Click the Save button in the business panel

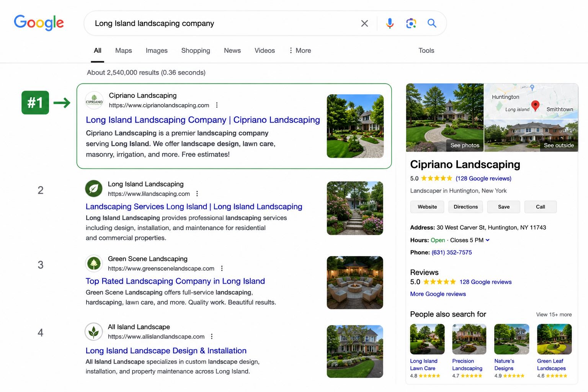click(504, 207)
